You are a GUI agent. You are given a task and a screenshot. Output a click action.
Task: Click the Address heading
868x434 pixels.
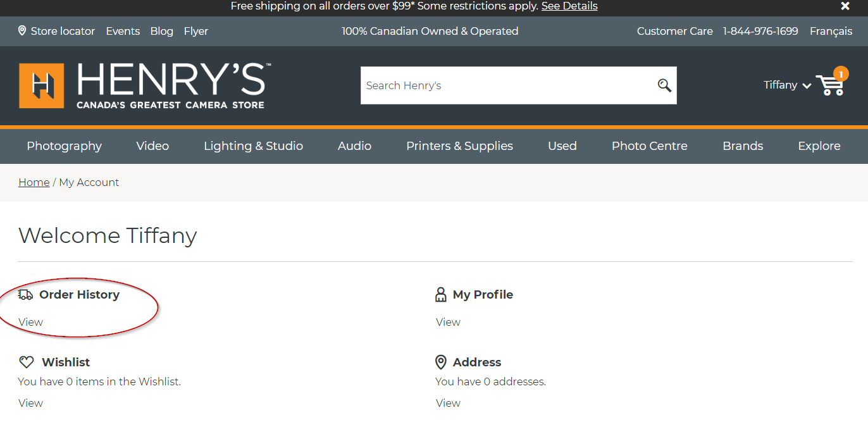click(477, 363)
